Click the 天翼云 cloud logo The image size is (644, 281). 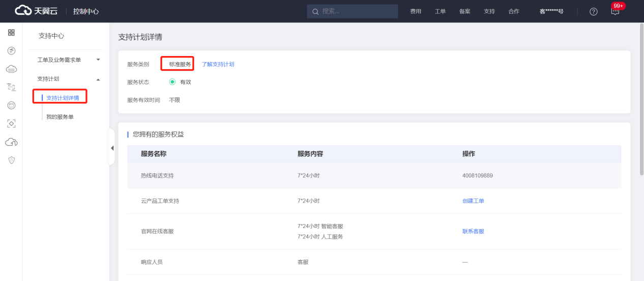[36, 11]
